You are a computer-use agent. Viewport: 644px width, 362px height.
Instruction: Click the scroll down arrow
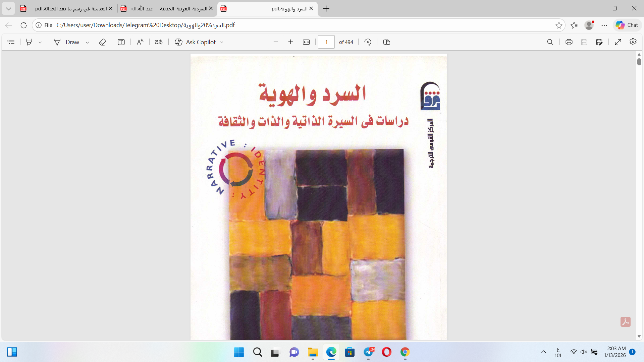click(639, 336)
